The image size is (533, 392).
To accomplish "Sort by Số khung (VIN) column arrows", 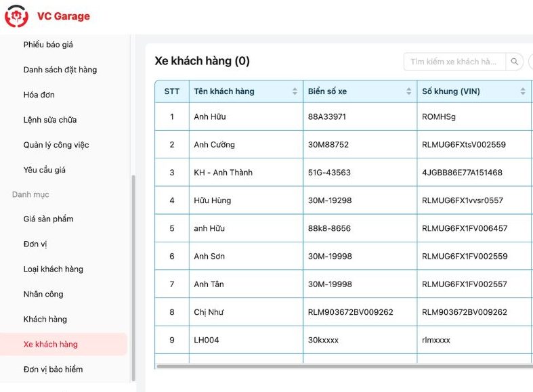I will (x=522, y=91).
